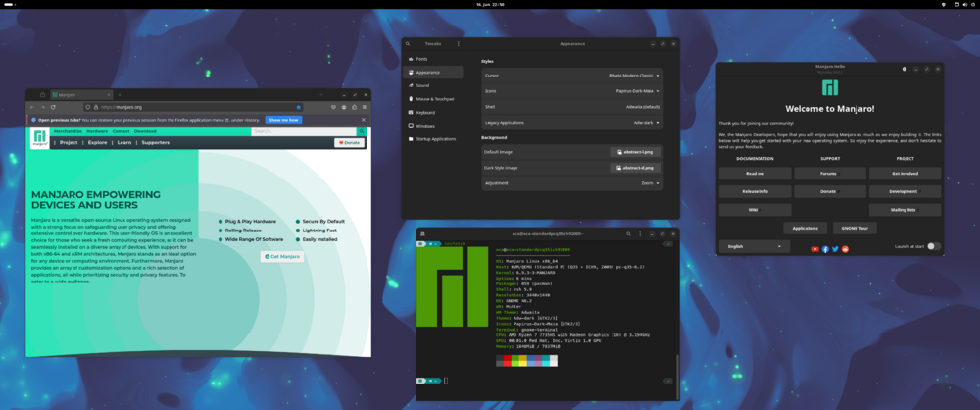Click Release info in Manjaro Hello
Viewport: 980px width, 410px height.
(x=755, y=191)
